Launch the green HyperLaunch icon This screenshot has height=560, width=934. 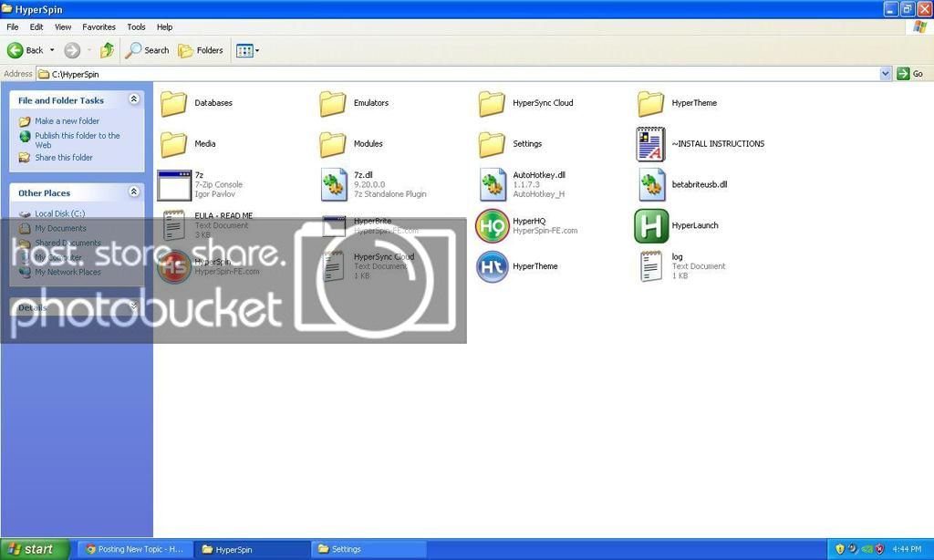(x=651, y=226)
